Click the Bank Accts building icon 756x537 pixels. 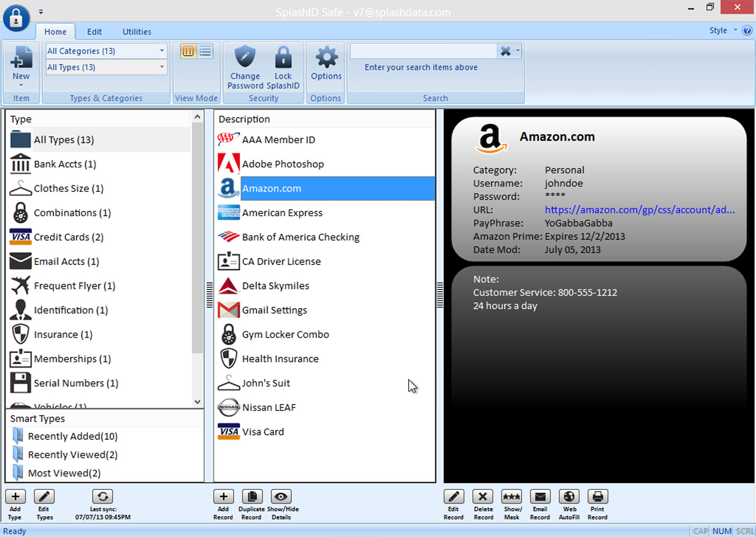click(21, 164)
